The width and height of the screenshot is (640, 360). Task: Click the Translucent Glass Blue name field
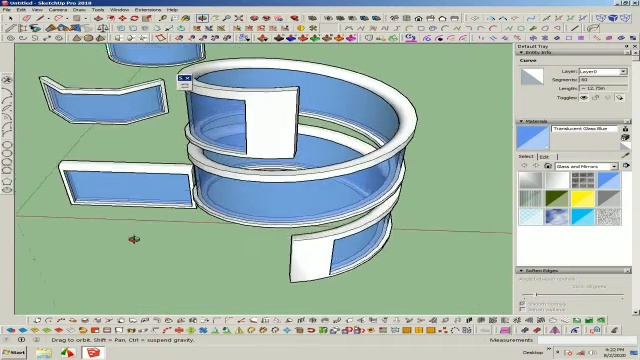click(585, 129)
